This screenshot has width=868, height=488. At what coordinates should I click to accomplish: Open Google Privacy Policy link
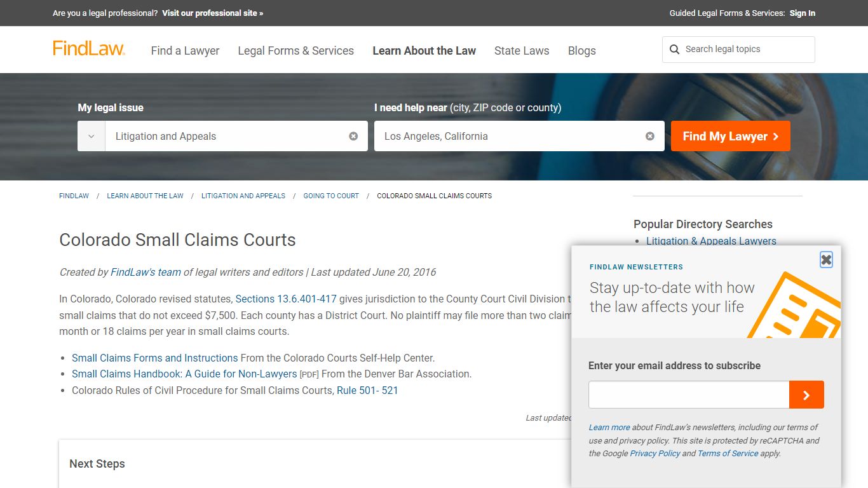click(654, 453)
